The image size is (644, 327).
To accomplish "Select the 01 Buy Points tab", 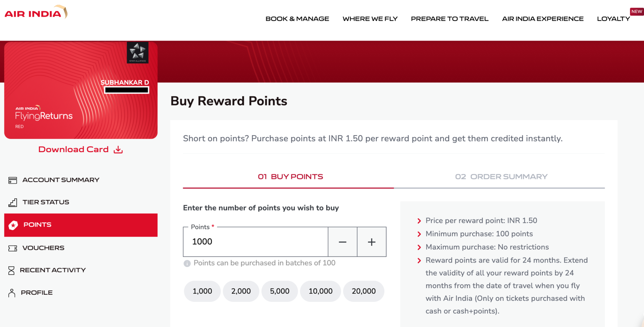I will (x=290, y=177).
